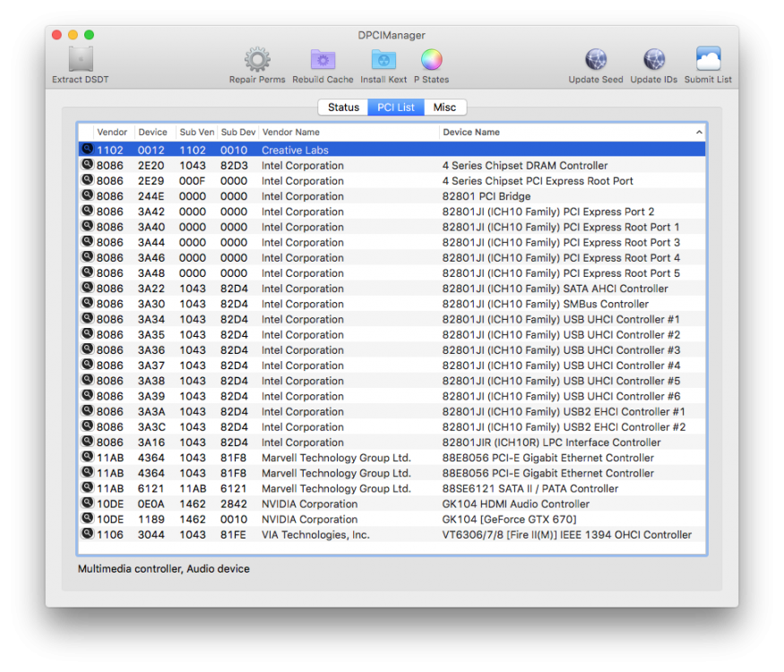
Task: Select 4 Series Chipset PCI Express Root Port
Action: click(x=538, y=181)
